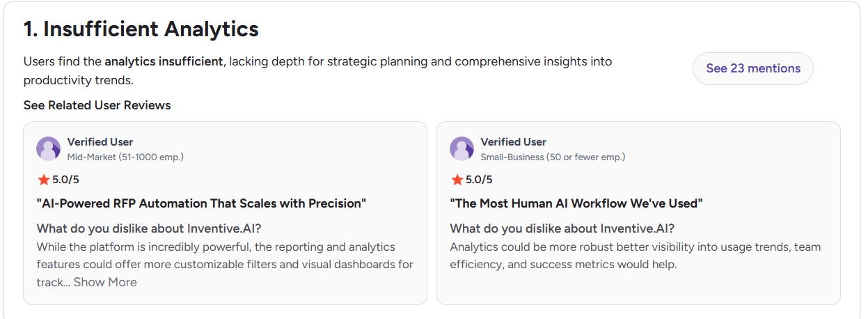
Task: Click the 5.0/5 rating in the Mid-Market review
Action: tap(65, 180)
